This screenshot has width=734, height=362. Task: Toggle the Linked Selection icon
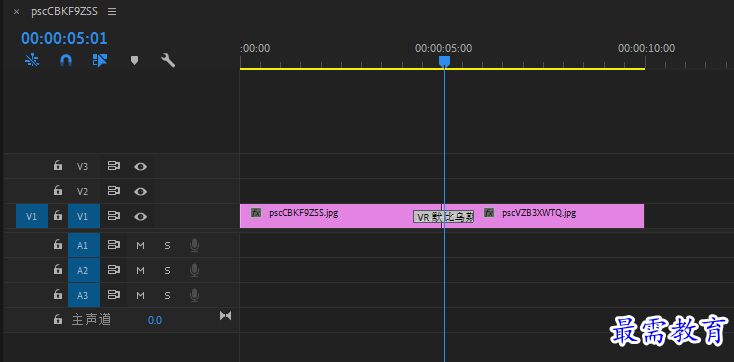click(100, 60)
